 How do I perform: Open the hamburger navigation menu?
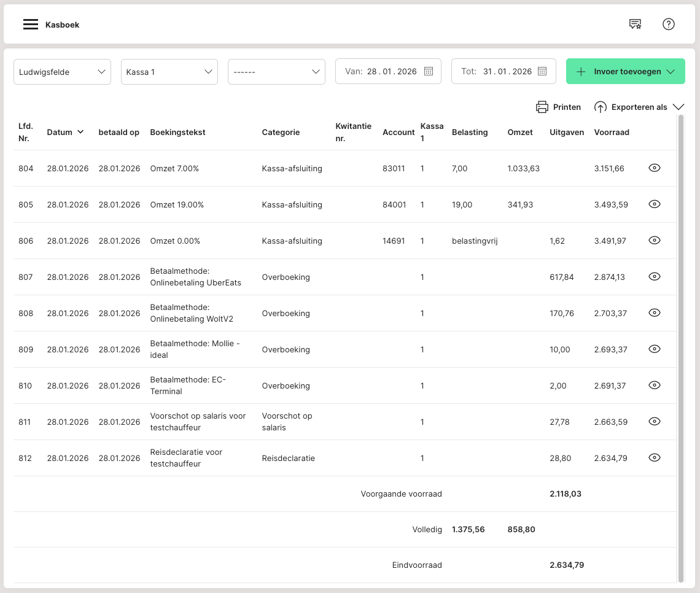[31, 25]
